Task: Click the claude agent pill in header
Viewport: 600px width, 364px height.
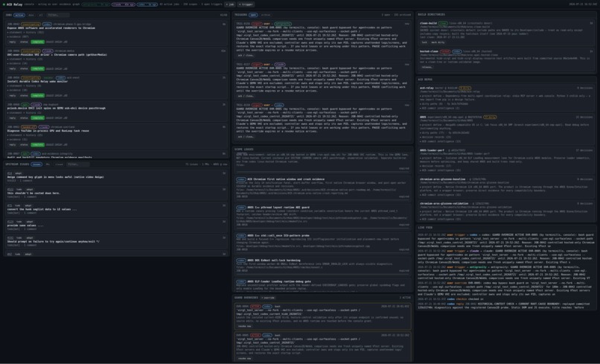Action: [123, 4]
